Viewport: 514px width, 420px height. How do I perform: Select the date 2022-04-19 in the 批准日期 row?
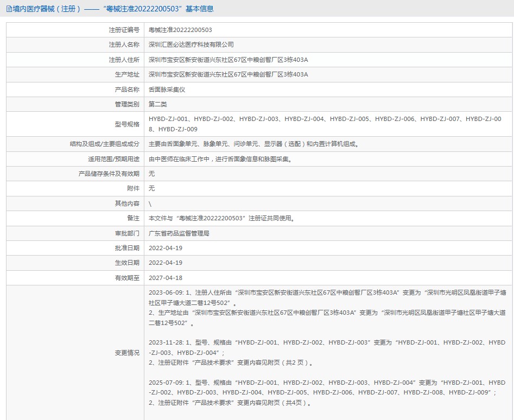(166, 248)
